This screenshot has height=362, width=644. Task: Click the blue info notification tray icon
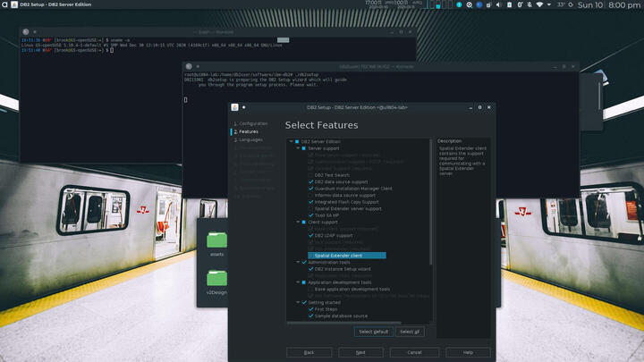(x=459, y=5)
